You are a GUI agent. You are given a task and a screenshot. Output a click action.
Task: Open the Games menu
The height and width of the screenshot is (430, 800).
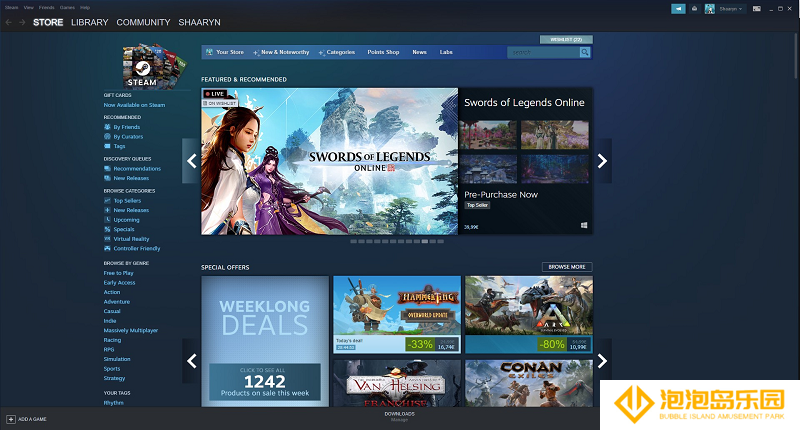click(x=67, y=8)
